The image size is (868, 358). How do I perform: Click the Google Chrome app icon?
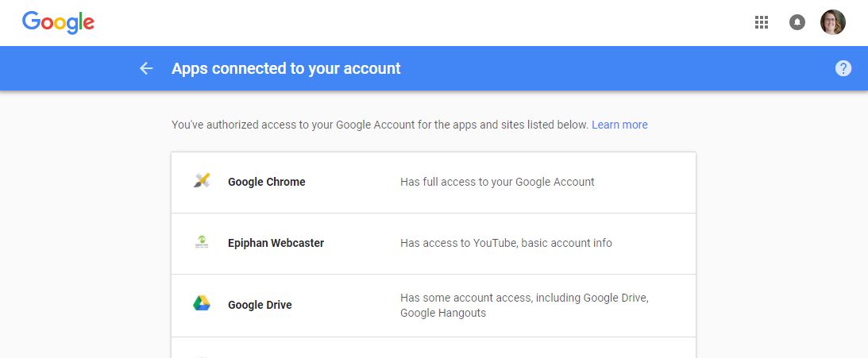point(202,181)
